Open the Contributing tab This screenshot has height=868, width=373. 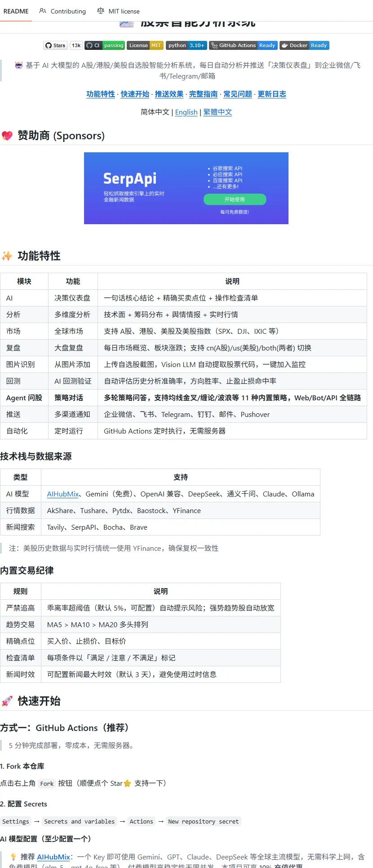click(x=62, y=11)
